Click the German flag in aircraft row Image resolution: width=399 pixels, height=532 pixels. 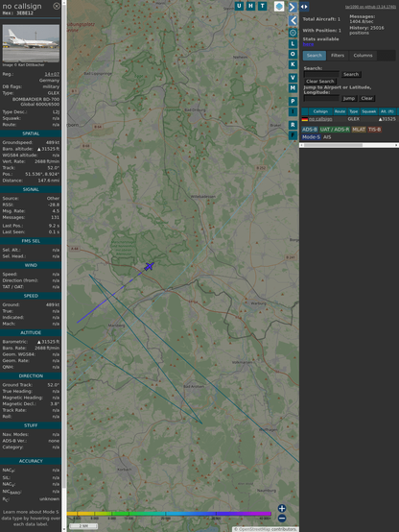(305, 119)
